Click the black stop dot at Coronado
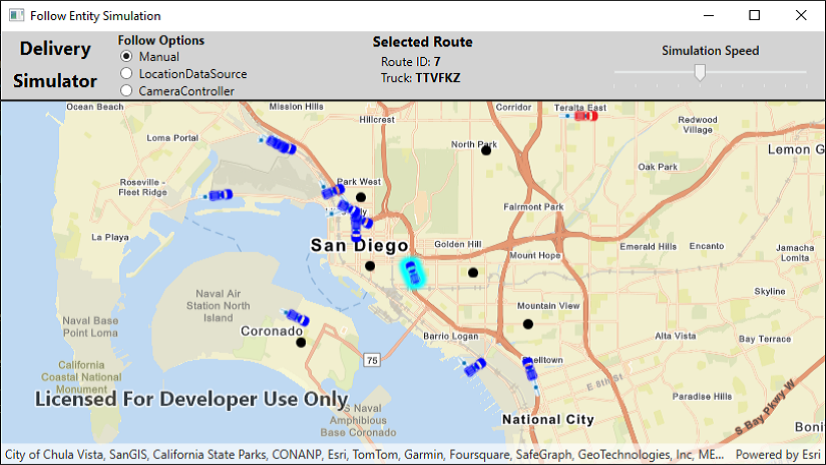The height and width of the screenshot is (465, 826). pyautogui.click(x=301, y=342)
